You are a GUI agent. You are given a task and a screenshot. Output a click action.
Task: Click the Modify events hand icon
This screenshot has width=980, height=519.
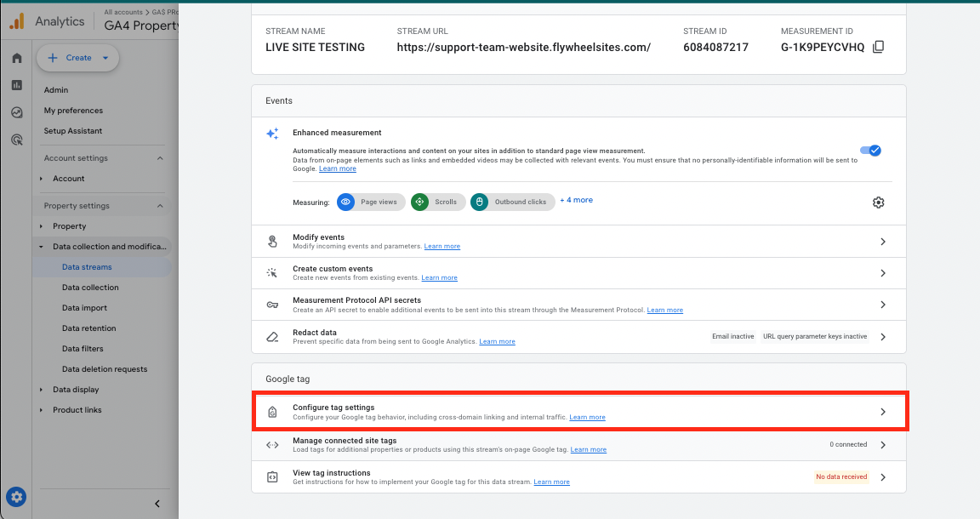pos(272,242)
